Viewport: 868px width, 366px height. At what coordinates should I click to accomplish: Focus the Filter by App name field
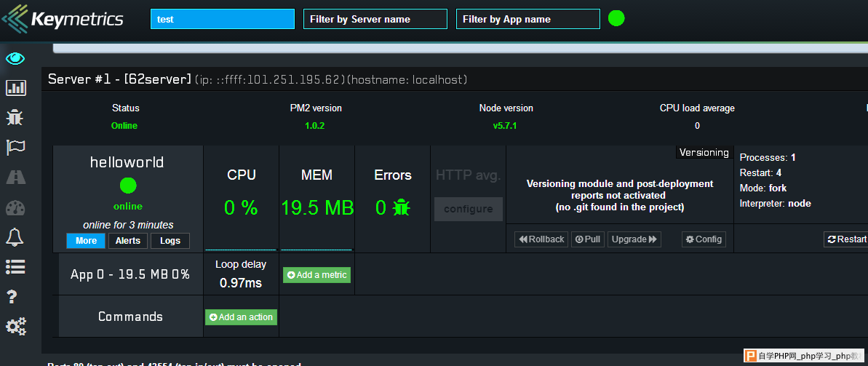(528, 19)
